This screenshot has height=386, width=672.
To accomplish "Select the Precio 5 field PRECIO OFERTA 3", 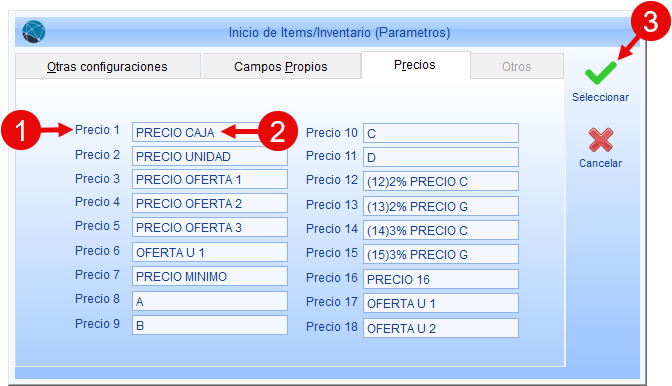I will pyautogui.click(x=210, y=227).
